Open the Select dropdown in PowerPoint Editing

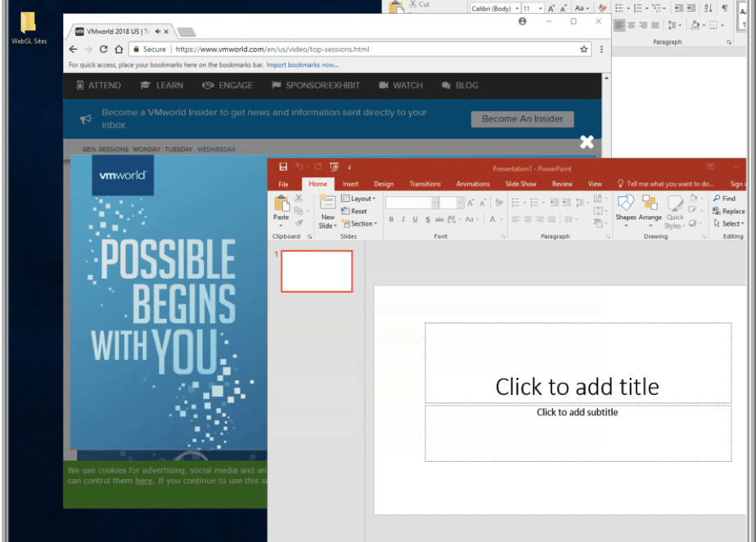pos(729,223)
